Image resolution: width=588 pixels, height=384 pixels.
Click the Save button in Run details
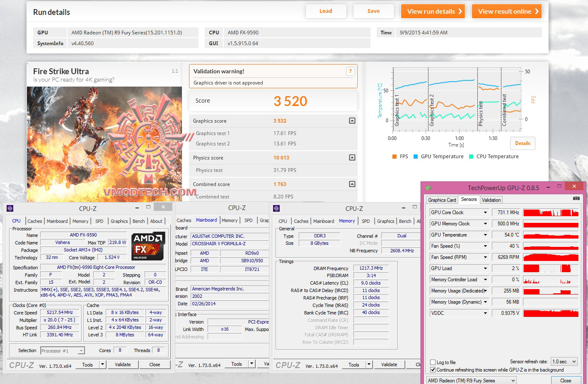(x=373, y=11)
